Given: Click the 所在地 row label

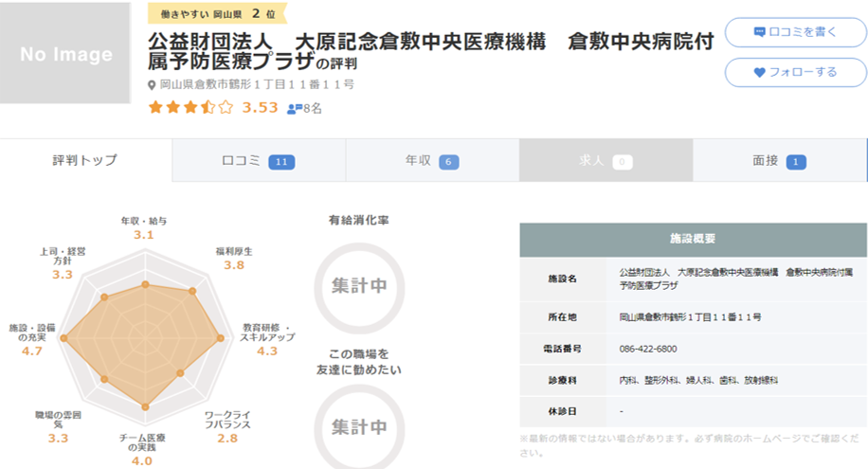Looking at the screenshot, I should pos(563,317).
